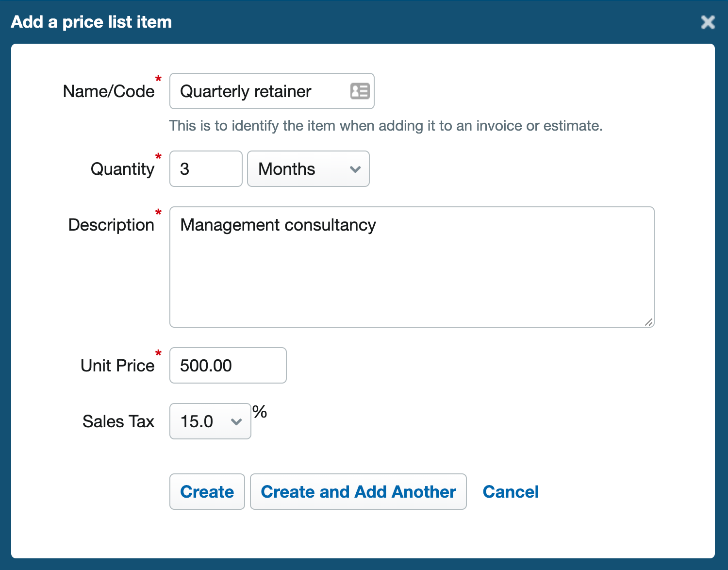Click into the Description text area

pyautogui.click(x=412, y=267)
